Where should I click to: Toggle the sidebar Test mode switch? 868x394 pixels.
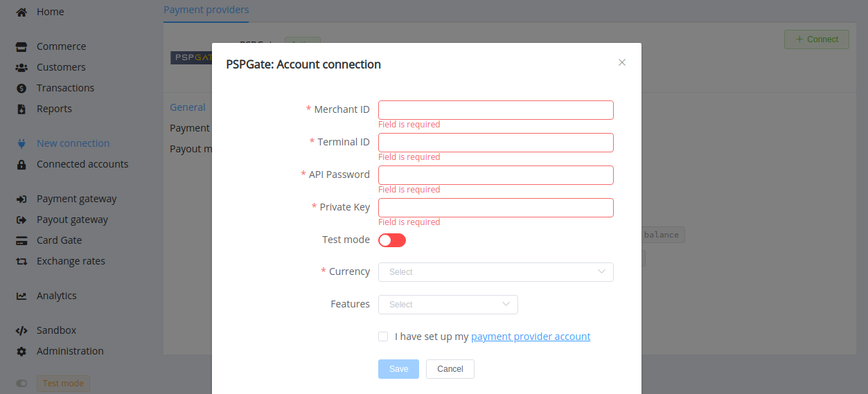point(21,383)
